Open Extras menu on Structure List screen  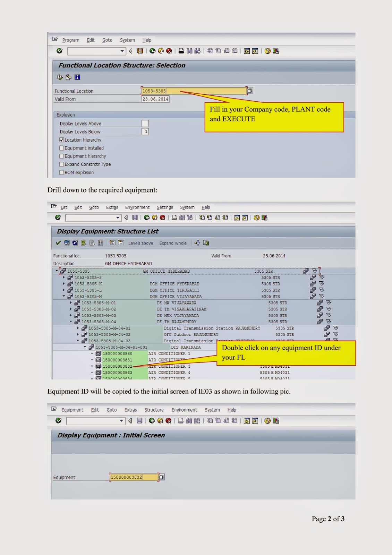[112, 207]
